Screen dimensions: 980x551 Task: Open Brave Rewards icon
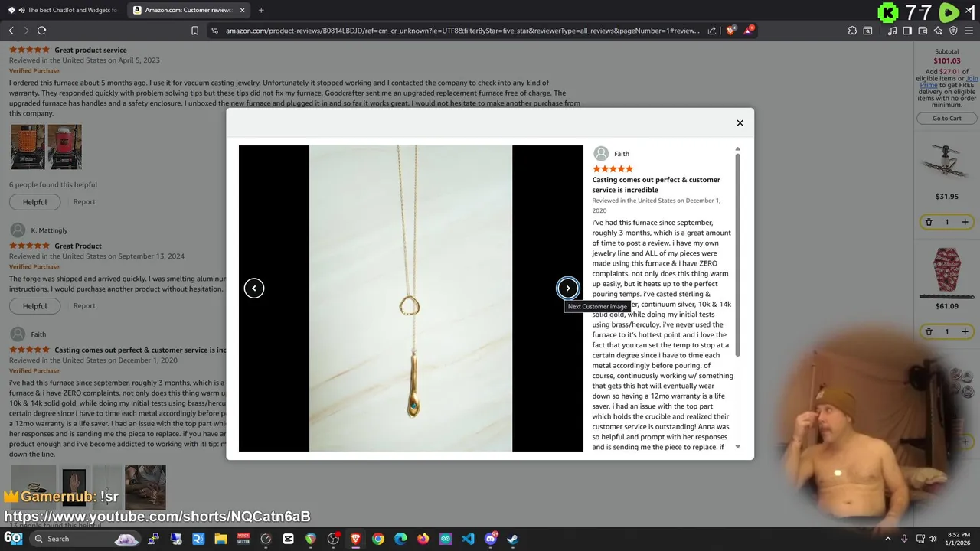tap(750, 31)
